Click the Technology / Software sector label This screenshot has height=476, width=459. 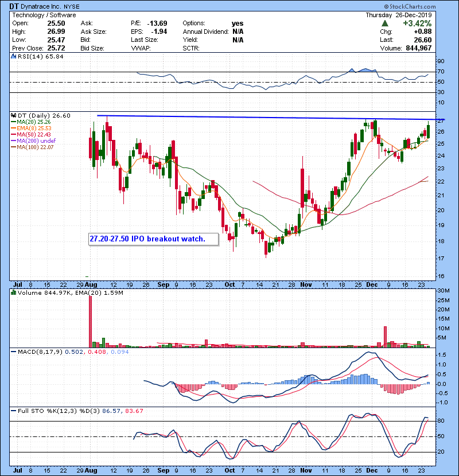tap(44, 15)
